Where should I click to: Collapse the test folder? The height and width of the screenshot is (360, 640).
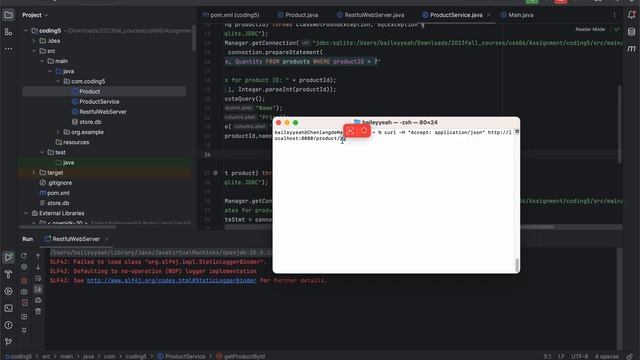click(x=42, y=152)
